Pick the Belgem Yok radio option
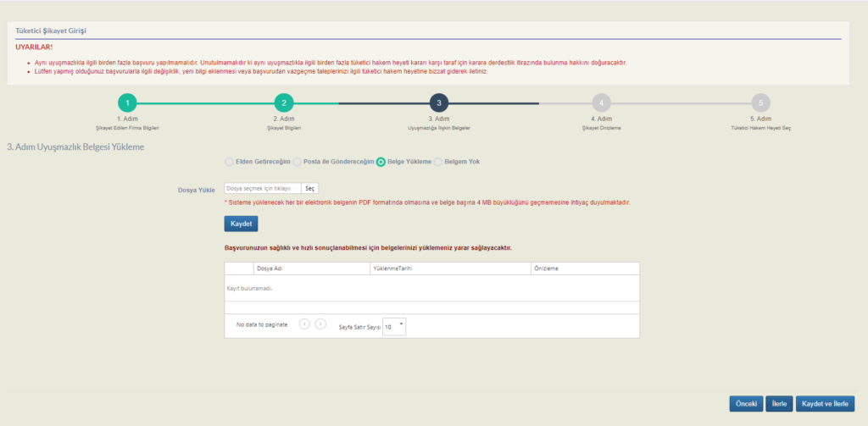The image size is (868, 426). coord(439,162)
